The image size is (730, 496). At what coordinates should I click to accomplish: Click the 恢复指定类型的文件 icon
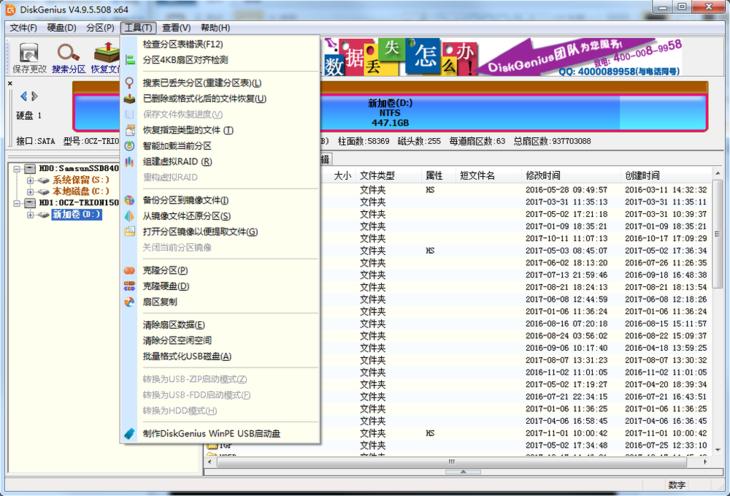pos(130,130)
